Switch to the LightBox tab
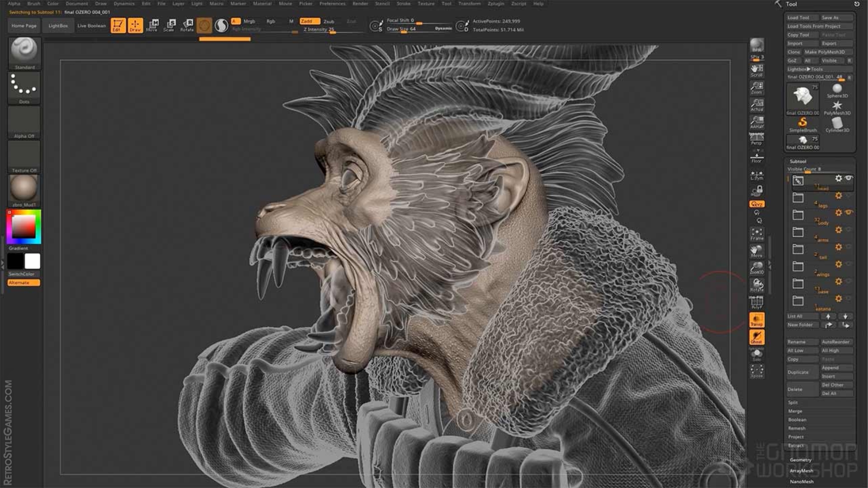 point(58,25)
